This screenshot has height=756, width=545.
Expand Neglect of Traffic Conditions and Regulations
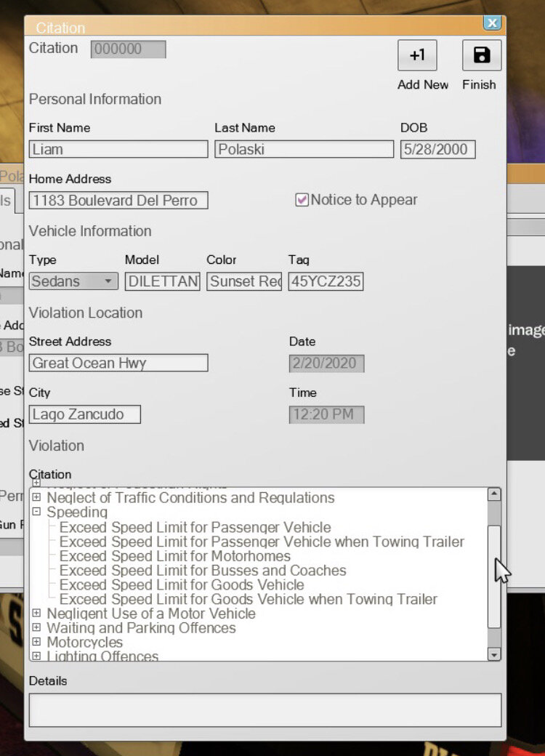36,498
